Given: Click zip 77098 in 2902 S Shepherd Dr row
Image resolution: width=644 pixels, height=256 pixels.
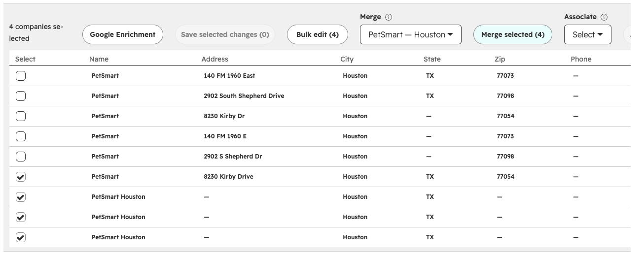Looking at the screenshot, I should 505,157.
